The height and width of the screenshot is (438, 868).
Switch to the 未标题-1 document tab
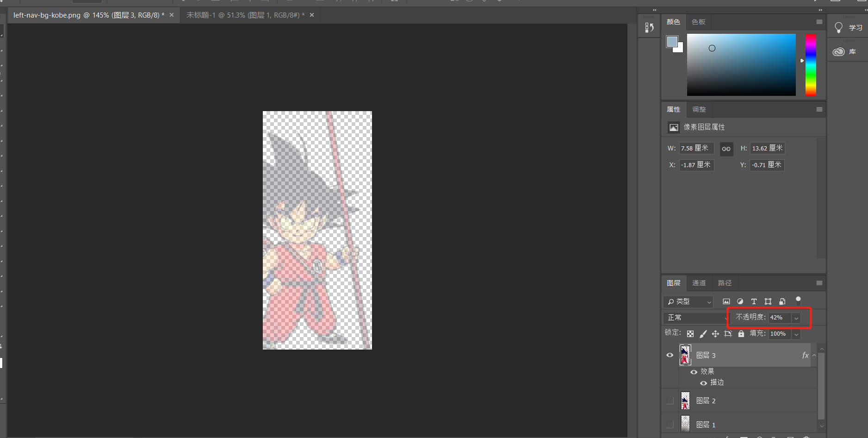point(245,15)
